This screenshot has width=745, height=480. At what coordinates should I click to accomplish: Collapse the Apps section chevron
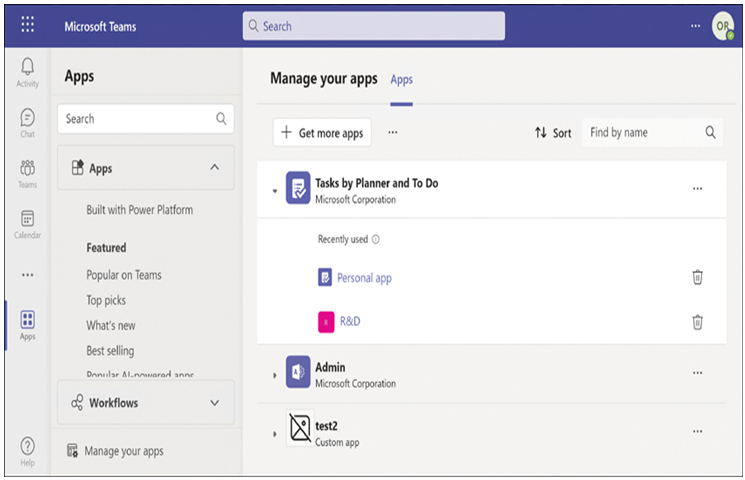point(215,167)
